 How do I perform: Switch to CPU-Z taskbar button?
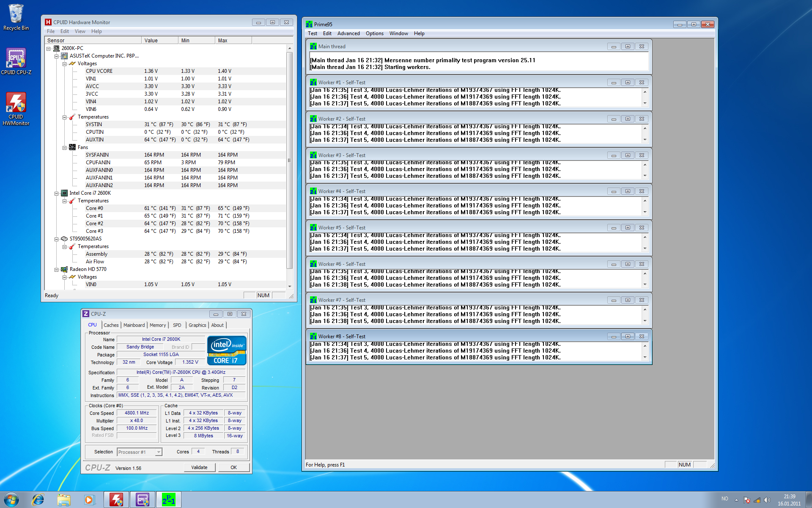click(x=143, y=500)
